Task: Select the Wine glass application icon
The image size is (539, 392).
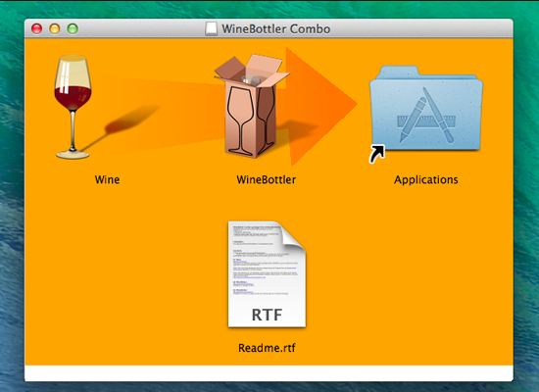Action: 73,107
